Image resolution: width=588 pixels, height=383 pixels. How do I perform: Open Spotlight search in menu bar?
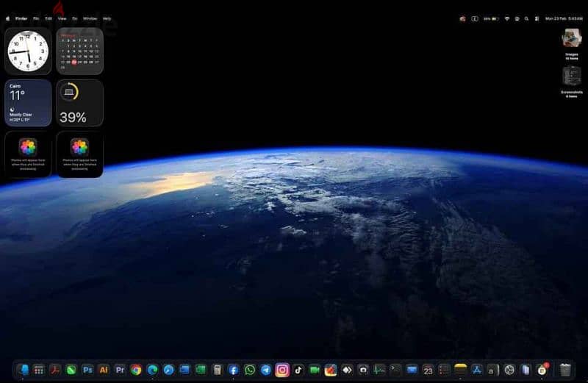click(526, 18)
